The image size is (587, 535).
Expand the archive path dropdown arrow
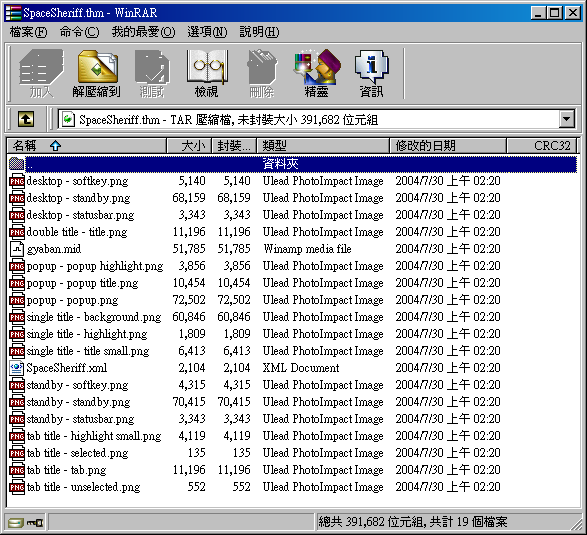(567, 119)
